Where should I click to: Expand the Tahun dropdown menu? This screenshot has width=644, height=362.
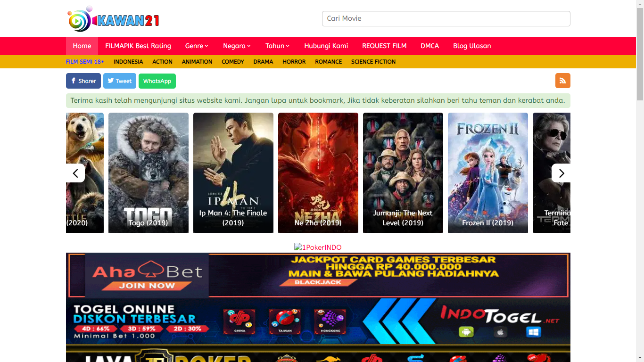click(x=277, y=46)
